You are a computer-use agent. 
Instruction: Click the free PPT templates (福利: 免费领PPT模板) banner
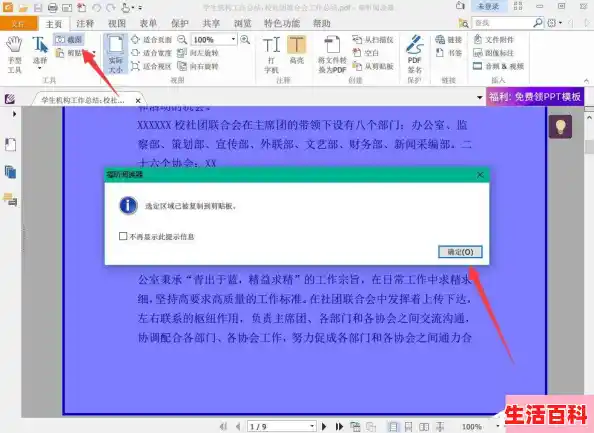click(535, 97)
